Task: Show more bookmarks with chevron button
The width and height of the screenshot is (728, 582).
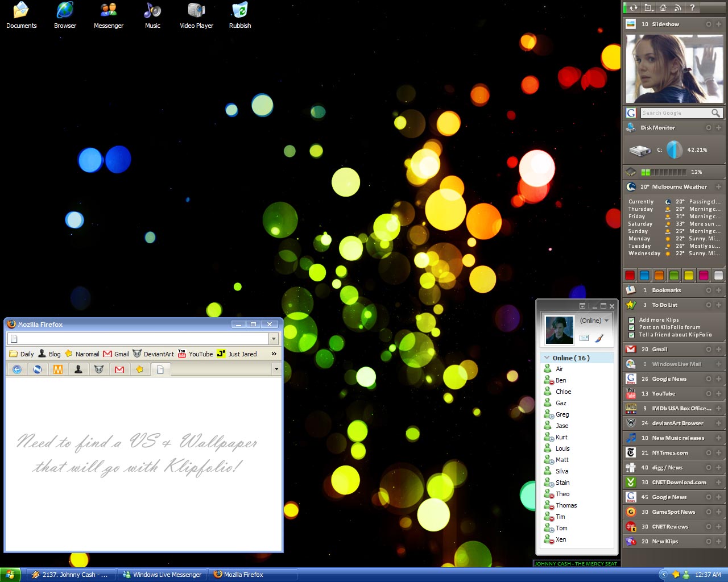Action: pos(274,354)
